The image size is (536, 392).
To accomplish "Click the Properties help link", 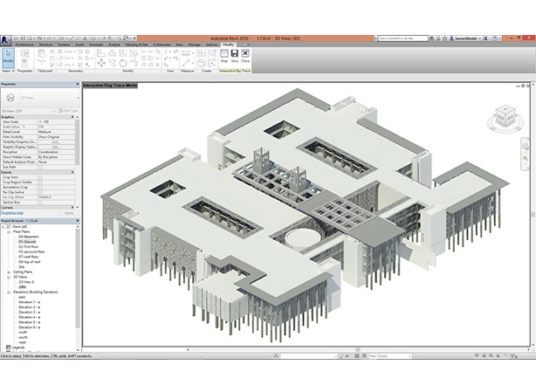I will click(x=11, y=212).
